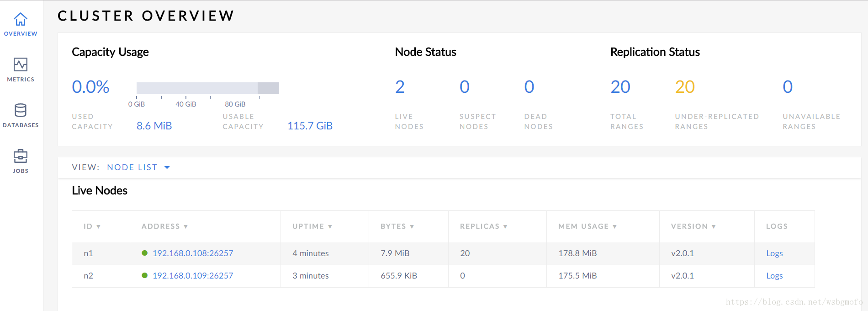The height and width of the screenshot is (311, 868).
Task: Open node address 192.168.0.108:26257
Action: click(193, 253)
